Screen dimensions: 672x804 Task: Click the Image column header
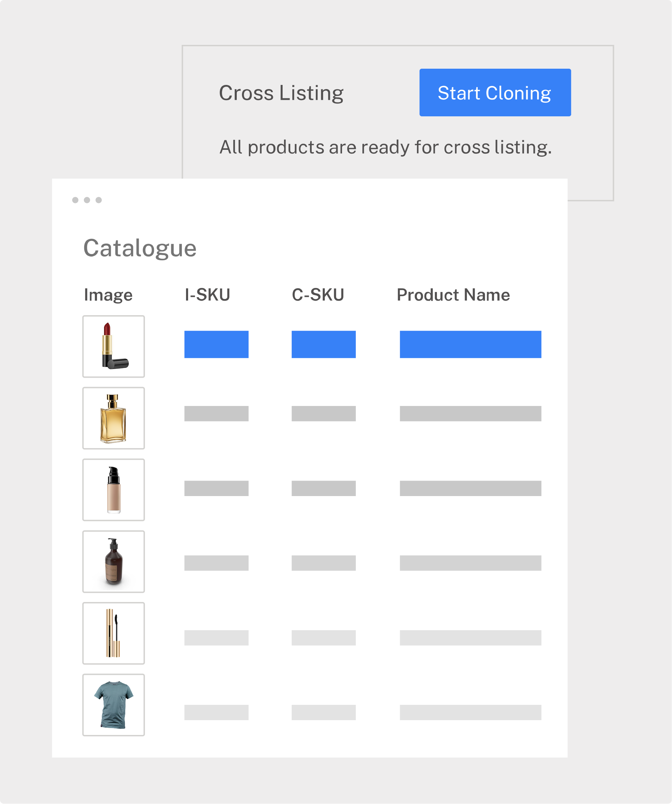pyautogui.click(x=108, y=295)
